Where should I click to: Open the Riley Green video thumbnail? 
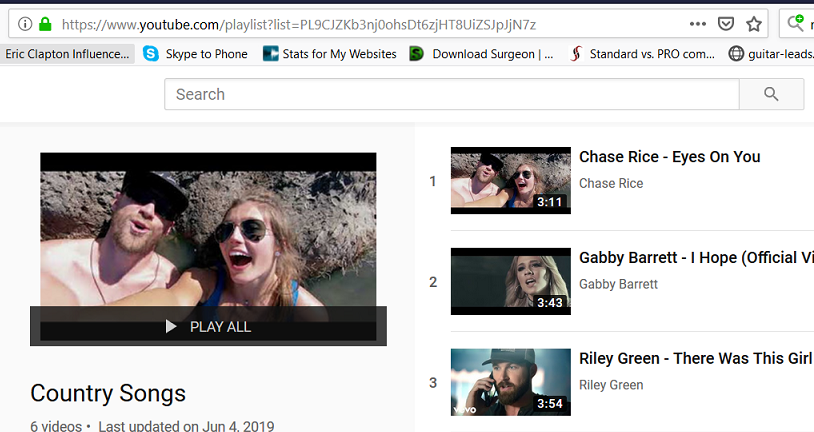[511, 382]
